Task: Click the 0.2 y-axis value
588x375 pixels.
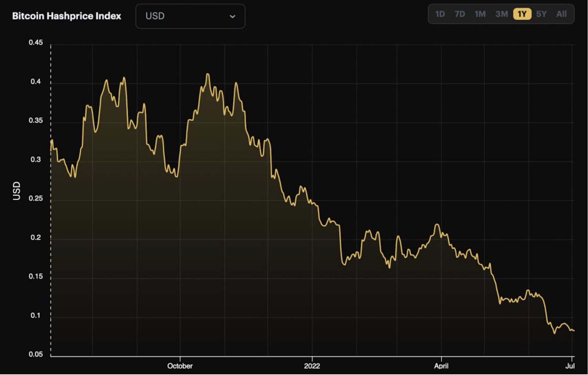Action: [36, 238]
